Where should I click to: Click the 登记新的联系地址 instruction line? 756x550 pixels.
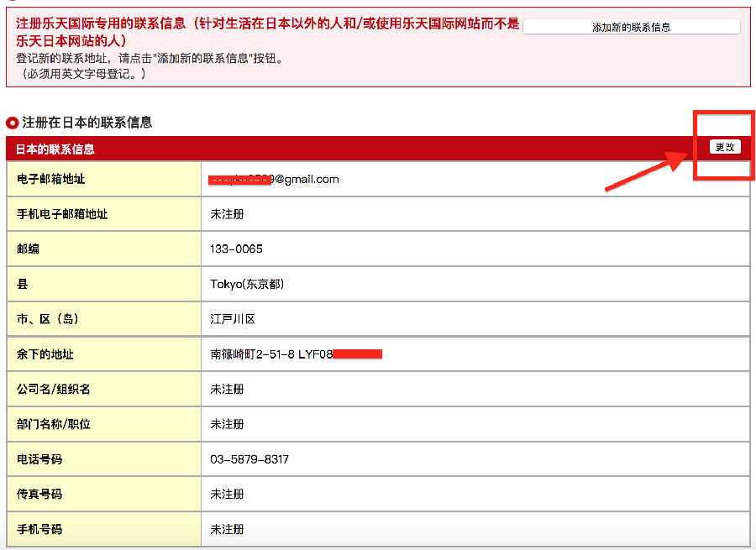point(151,58)
